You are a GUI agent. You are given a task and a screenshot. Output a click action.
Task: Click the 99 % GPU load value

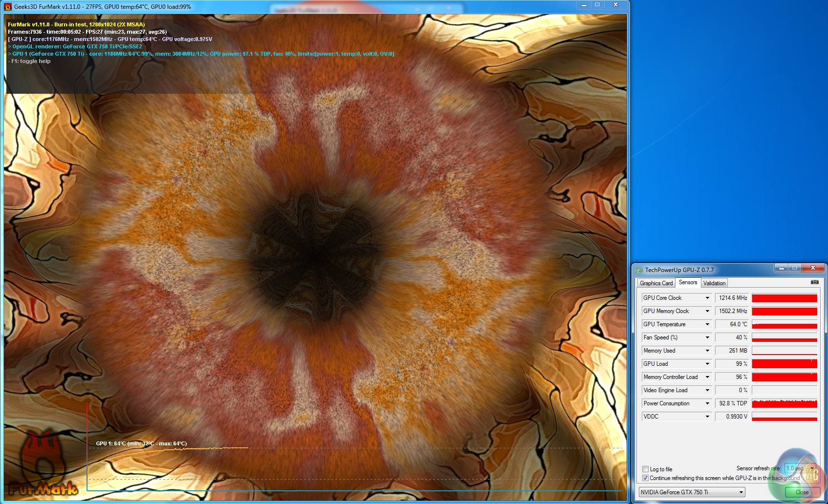point(732,364)
